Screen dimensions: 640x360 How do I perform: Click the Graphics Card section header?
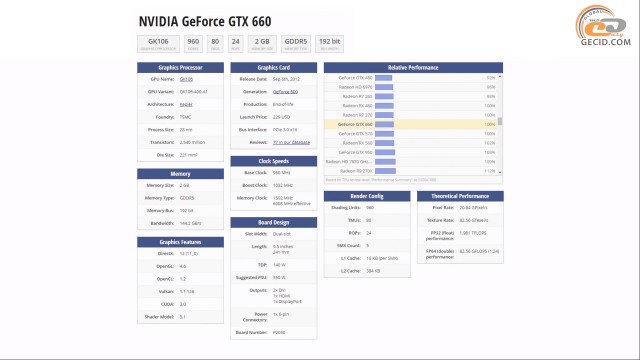coord(273,67)
